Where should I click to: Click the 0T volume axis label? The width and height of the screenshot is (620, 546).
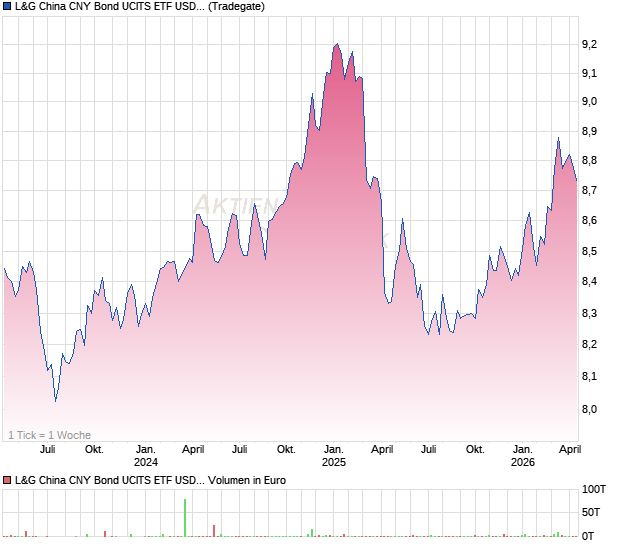coord(588,537)
